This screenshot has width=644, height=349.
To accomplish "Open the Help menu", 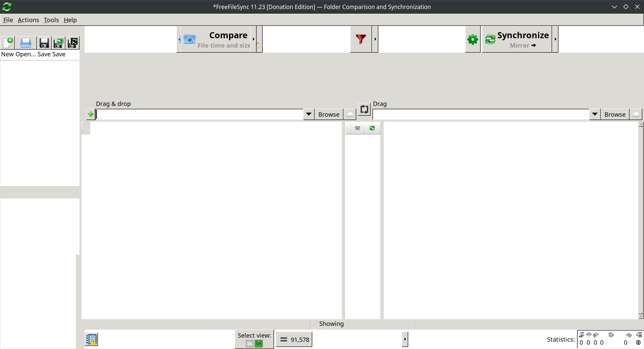I will [x=70, y=20].
